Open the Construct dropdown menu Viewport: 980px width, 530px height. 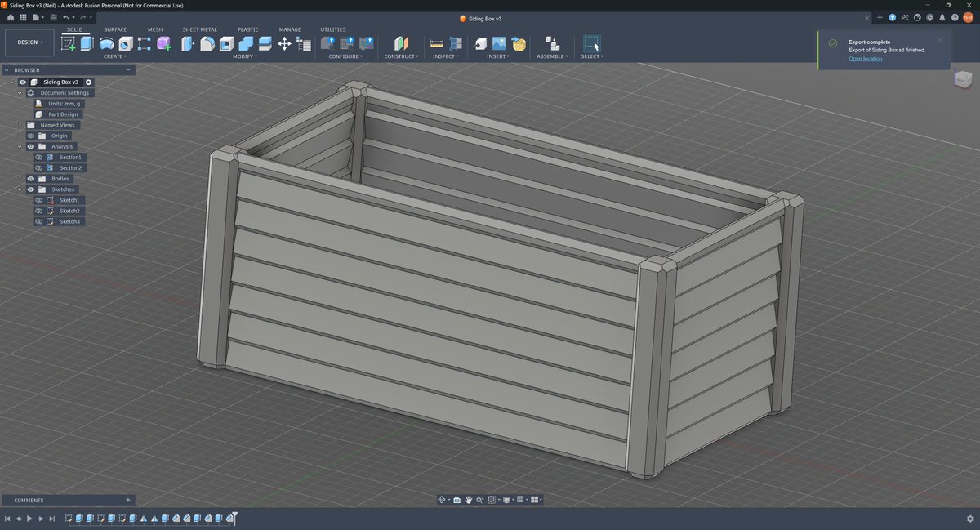click(401, 56)
